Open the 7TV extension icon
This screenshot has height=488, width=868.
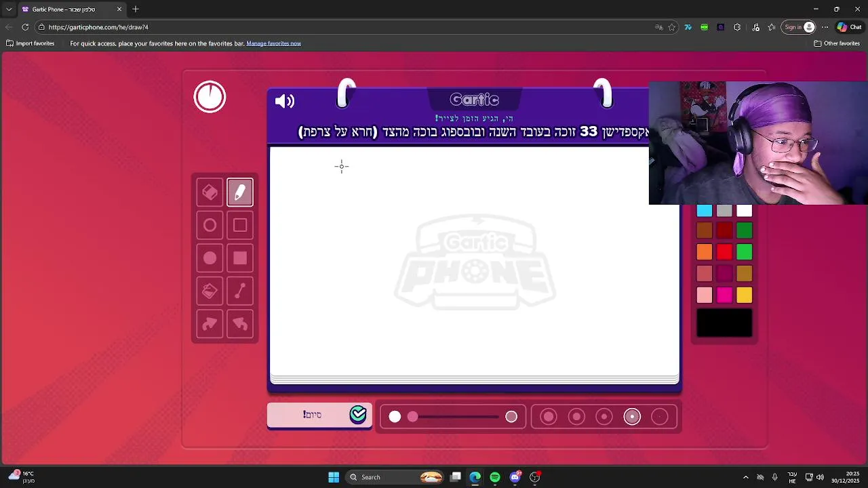(x=688, y=27)
